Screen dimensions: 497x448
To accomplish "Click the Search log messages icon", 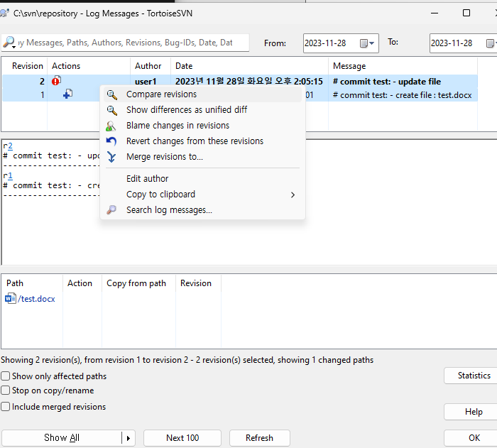I will [x=111, y=210].
